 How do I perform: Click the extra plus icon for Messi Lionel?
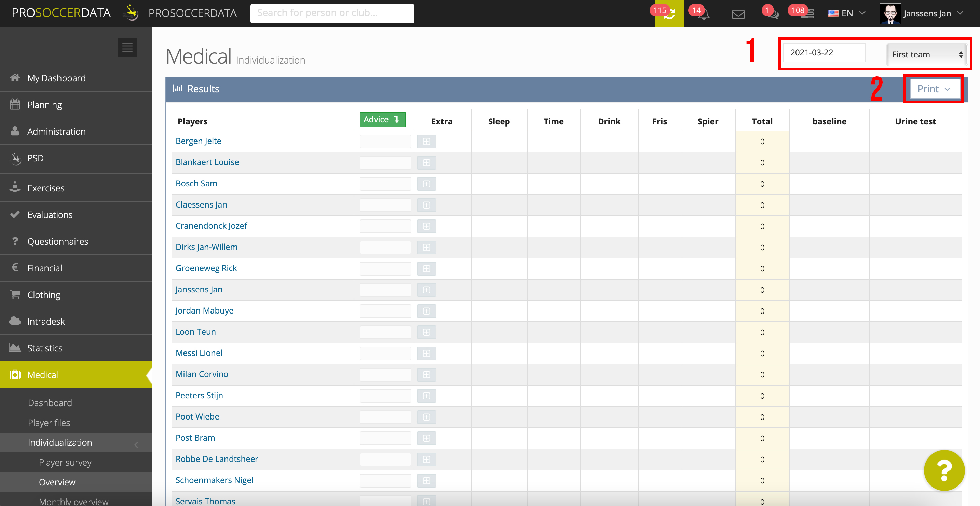click(426, 354)
